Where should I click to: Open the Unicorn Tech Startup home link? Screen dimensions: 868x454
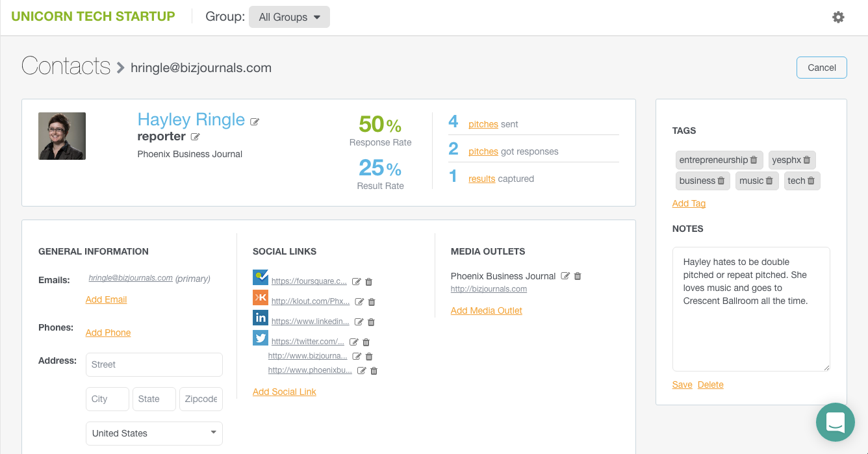point(94,17)
